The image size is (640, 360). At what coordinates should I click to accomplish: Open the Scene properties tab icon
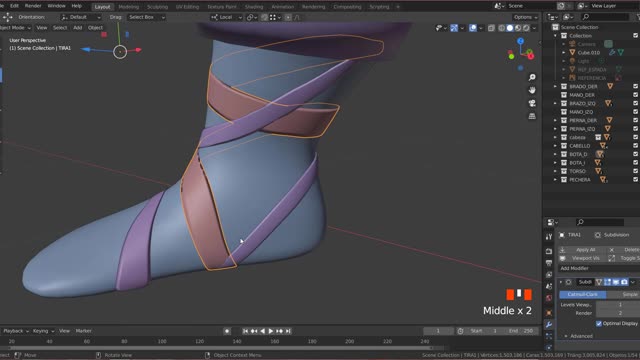[x=549, y=287]
